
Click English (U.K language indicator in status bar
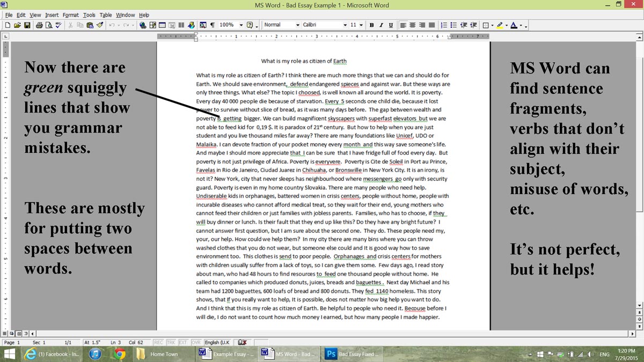point(217,342)
